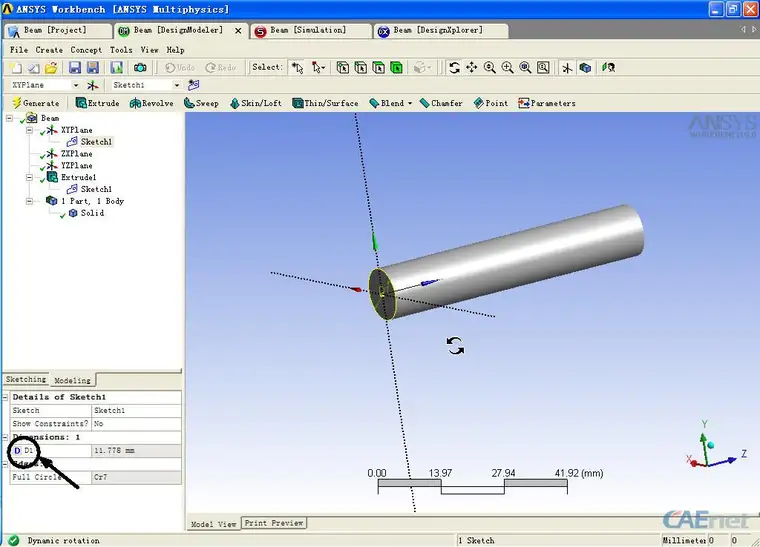This screenshot has height=547, width=760.
Task: Activate the Zoom tool
Action: (490, 67)
